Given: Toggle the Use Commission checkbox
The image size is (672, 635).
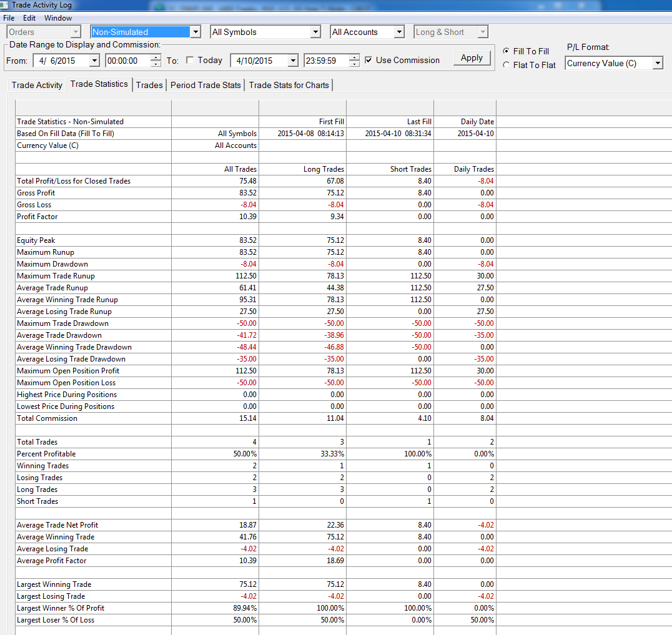Looking at the screenshot, I should pyautogui.click(x=368, y=60).
